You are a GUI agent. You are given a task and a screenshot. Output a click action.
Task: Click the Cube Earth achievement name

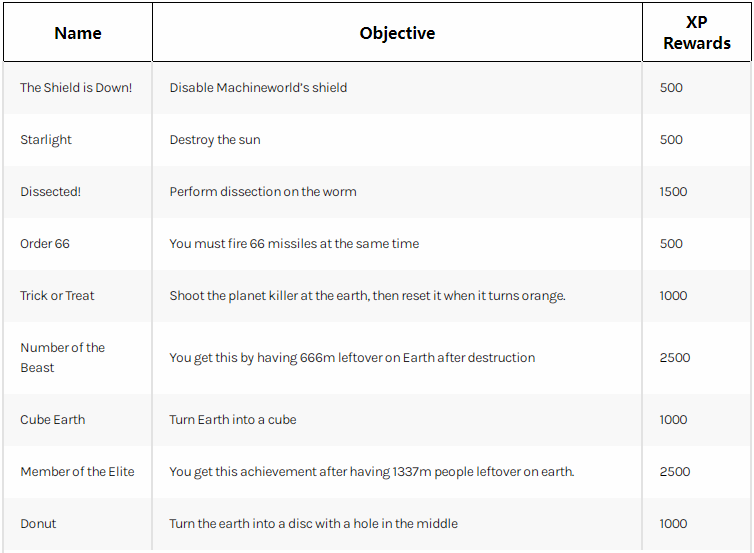(x=52, y=419)
